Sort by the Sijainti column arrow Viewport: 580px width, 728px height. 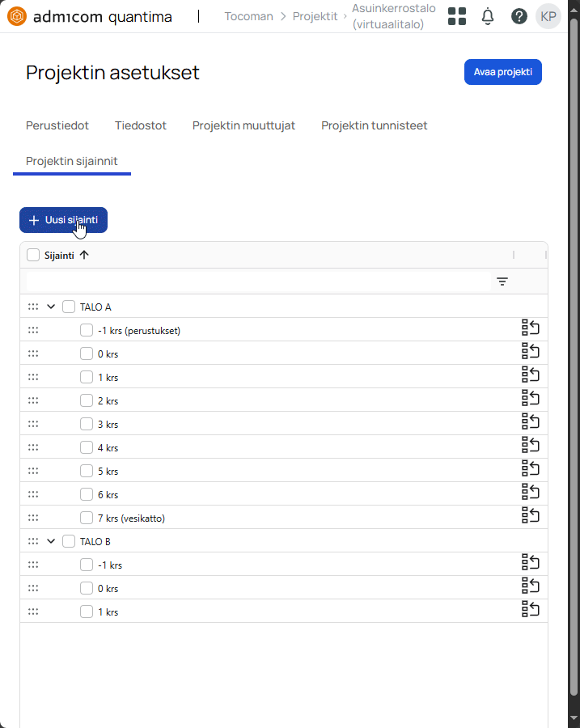(84, 255)
